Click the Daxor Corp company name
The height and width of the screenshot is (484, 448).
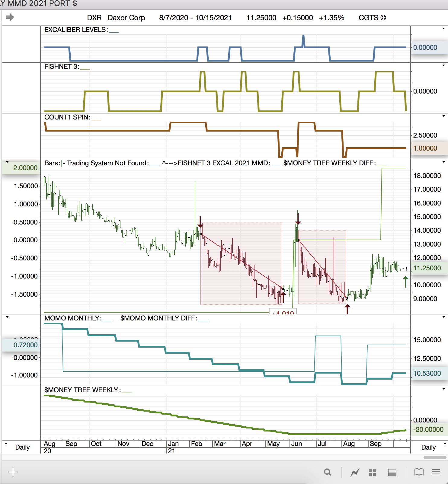tap(126, 18)
